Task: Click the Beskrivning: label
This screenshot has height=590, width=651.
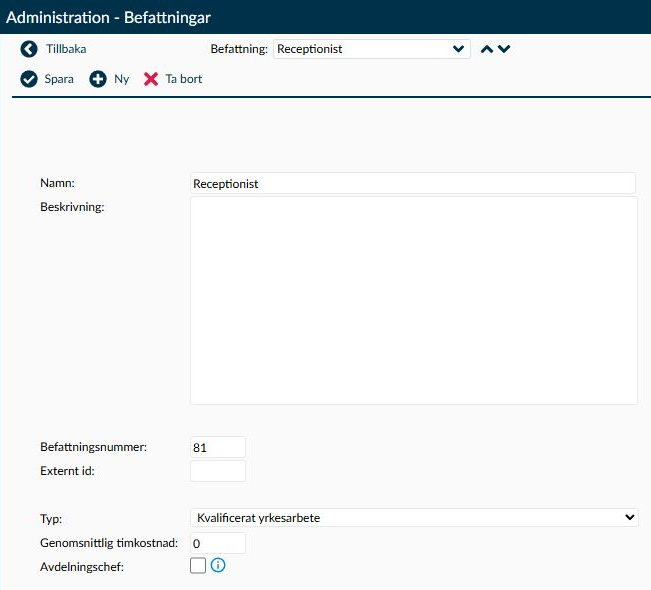Action: 72,207
